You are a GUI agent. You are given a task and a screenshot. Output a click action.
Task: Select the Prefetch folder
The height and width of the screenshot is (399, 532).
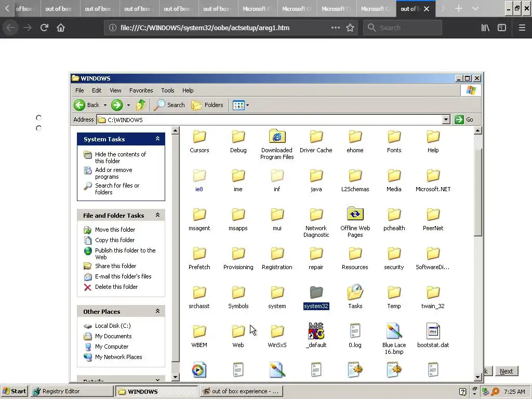pos(199,259)
